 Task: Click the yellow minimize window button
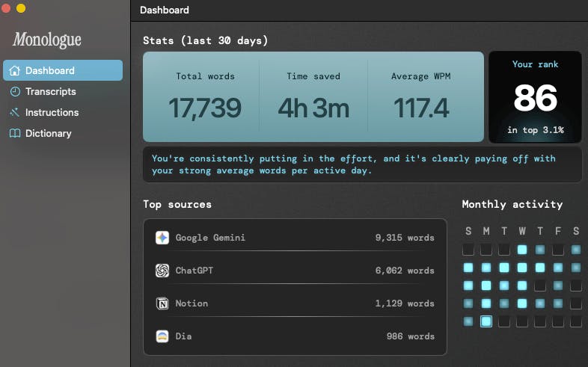pyautogui.click(x=21, y=8)
